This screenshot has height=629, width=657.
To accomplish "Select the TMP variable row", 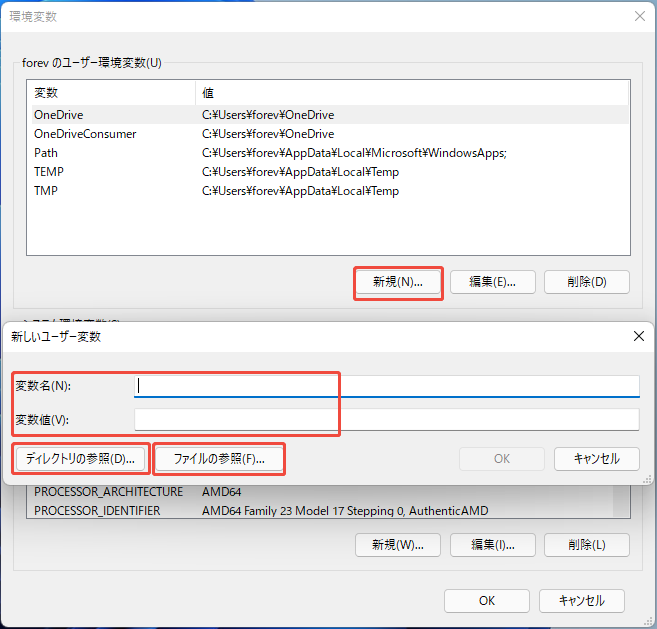I will tap(330, 191).
